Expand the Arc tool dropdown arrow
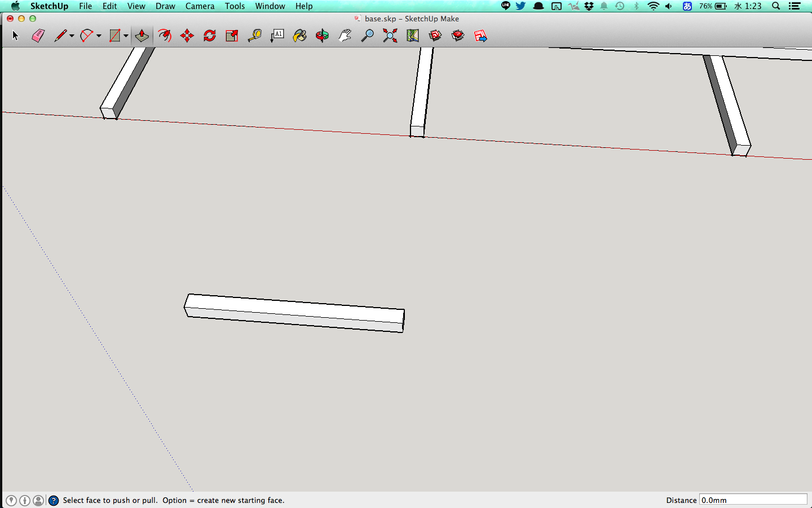 point(99,36)
